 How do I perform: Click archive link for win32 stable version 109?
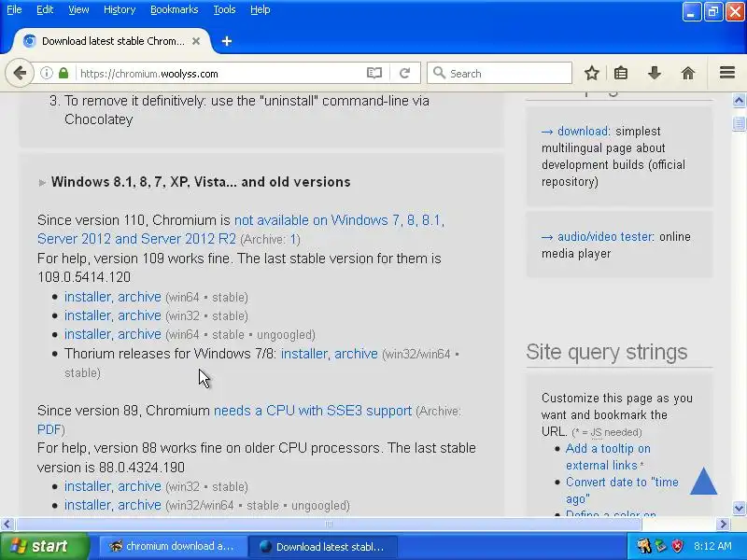click(x=139, y=315)
